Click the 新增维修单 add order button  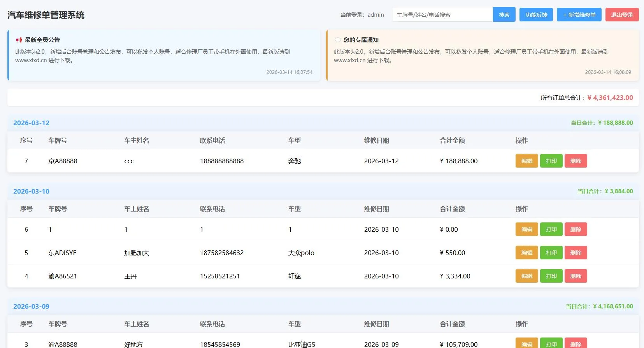click(579, 15)
